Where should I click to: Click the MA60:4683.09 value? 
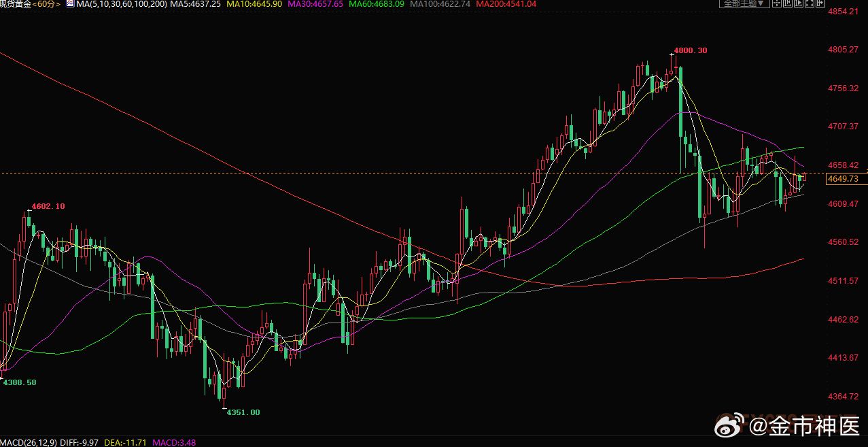pyautogui.click(x=377, y=4)
